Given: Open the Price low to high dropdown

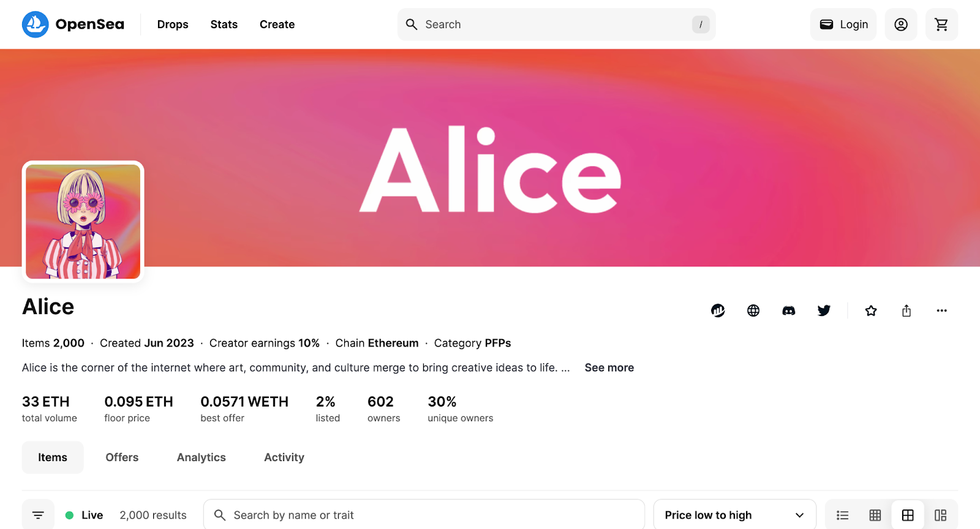Looking at the screenshot, I should coord(734,515).
